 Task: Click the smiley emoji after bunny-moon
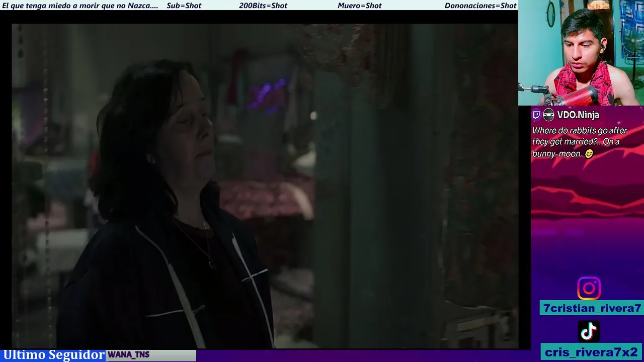(x=589, y=154)
